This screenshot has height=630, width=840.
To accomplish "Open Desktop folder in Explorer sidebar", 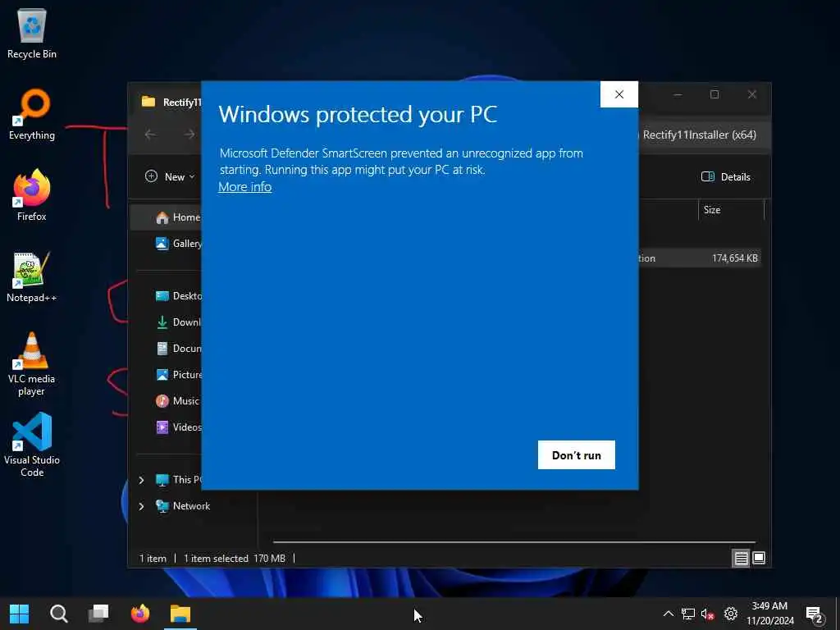I will (x=177, y=295).
